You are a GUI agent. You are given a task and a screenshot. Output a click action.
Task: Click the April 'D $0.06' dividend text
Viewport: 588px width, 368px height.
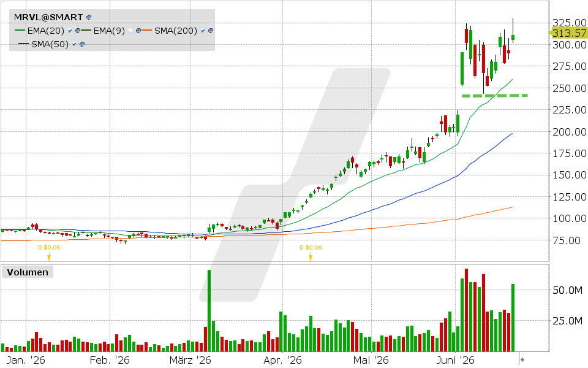[x=311, y=247]
